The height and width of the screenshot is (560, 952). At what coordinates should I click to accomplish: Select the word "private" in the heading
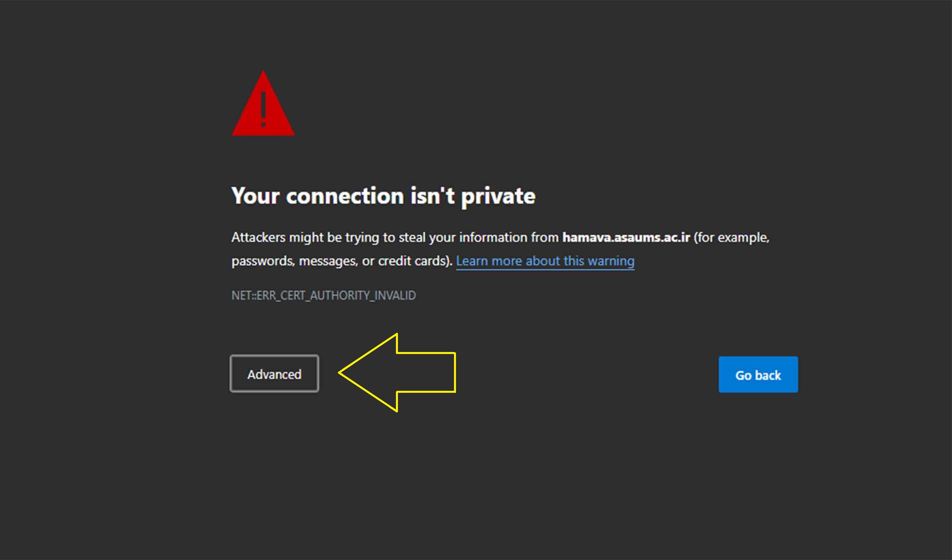498,196
